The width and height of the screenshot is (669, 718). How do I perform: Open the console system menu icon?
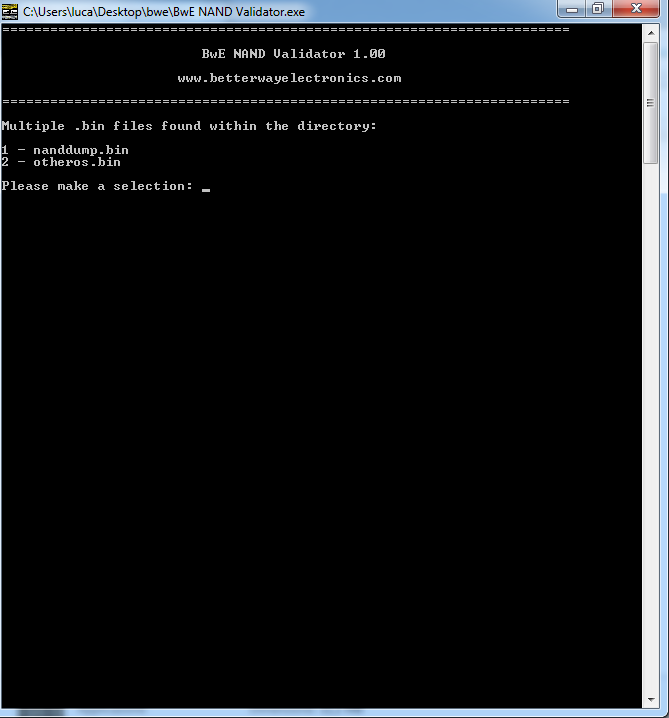9,11
